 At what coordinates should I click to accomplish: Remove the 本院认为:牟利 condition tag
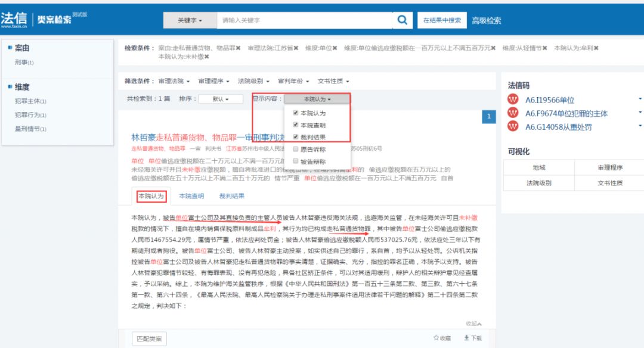point(596,48)
